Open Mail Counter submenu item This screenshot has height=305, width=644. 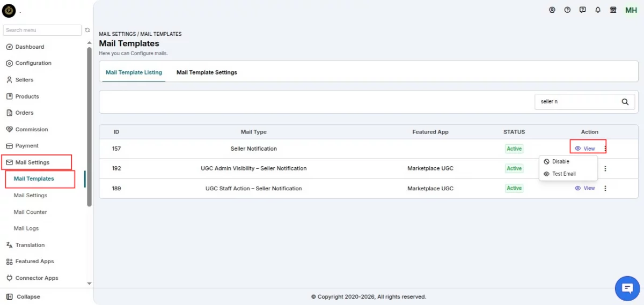[31, 212]
